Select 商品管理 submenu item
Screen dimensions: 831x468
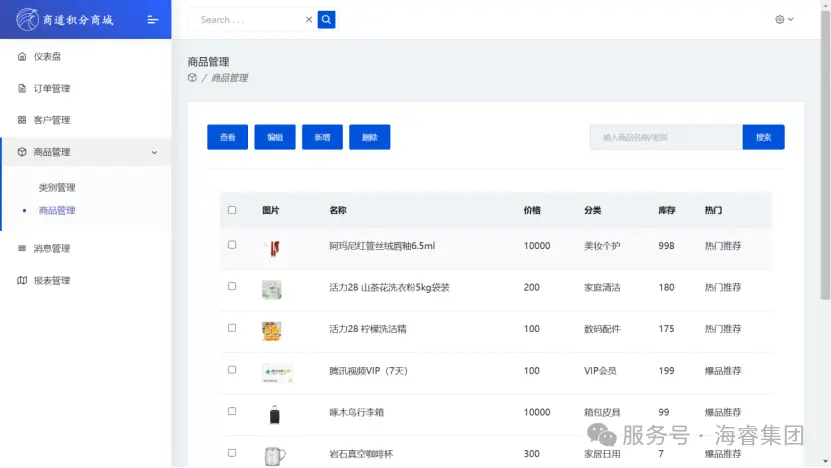coord(57,210)
